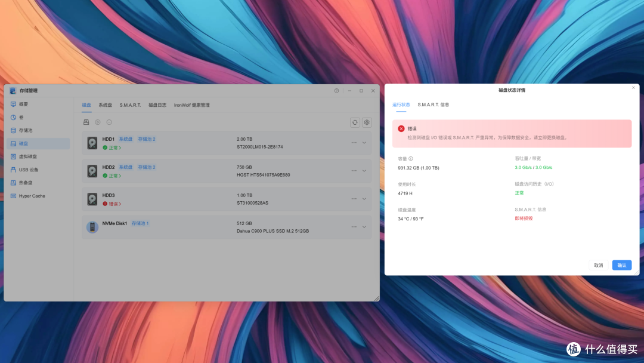Expand the NVMe Disk1 row

364,226
